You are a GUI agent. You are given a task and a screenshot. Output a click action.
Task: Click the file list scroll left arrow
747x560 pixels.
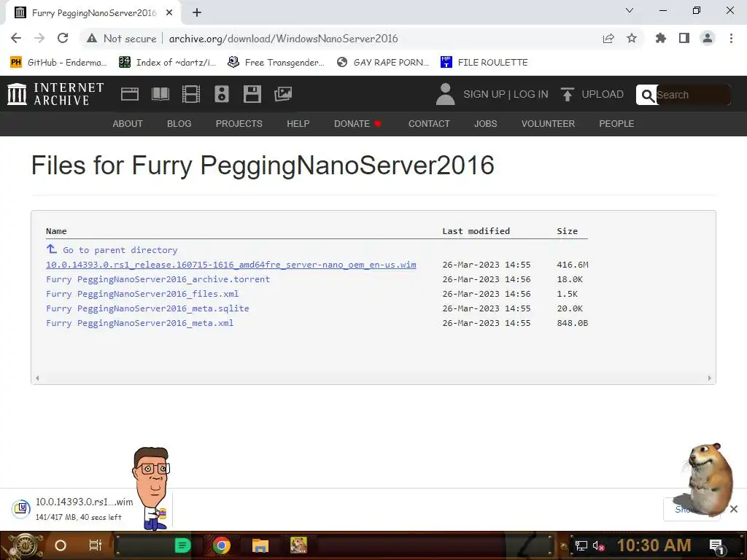click(x=37, y=378)
